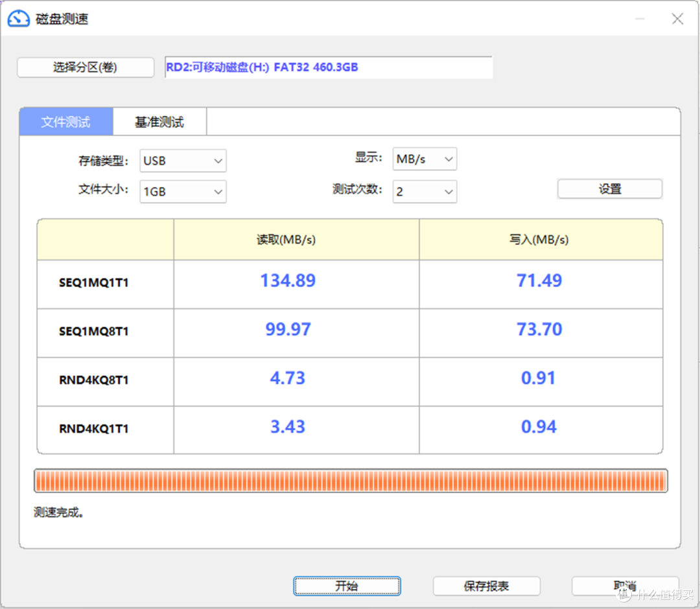700x609 pixels.
Task: Click the 设置 button
Action: click(610, 189)
